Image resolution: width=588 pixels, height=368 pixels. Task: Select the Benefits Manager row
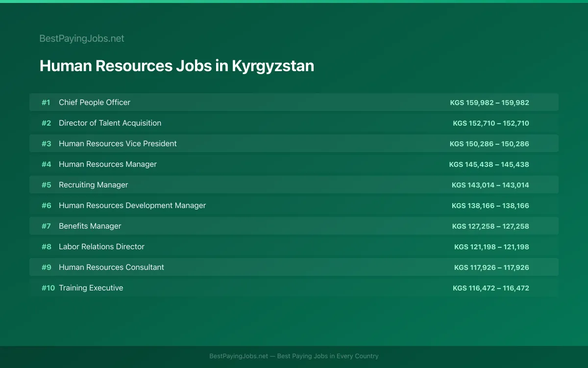coord(294,226)
